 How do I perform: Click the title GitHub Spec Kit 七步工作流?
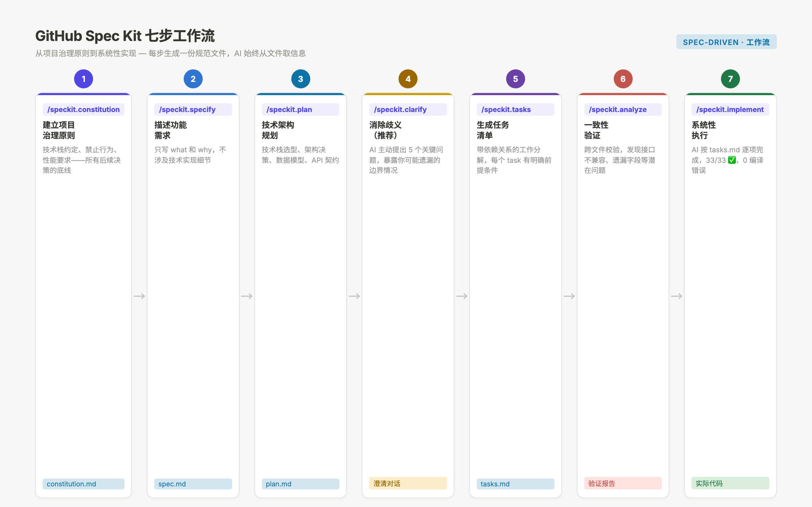coord(125,36)
